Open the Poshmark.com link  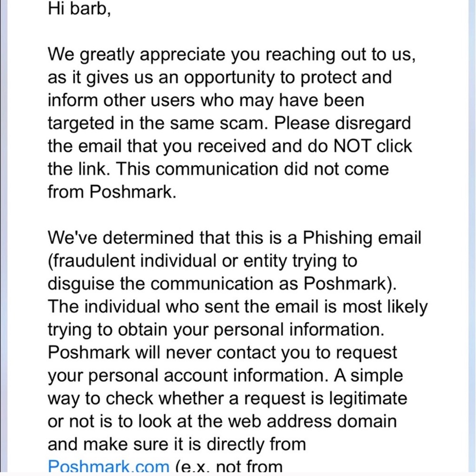[x=108, y=466]
